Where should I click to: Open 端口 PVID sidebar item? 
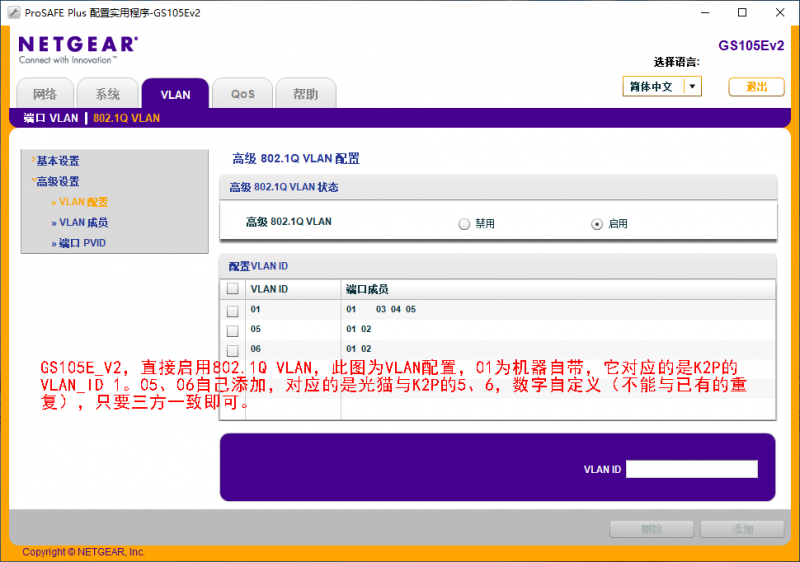coord(82,243)
